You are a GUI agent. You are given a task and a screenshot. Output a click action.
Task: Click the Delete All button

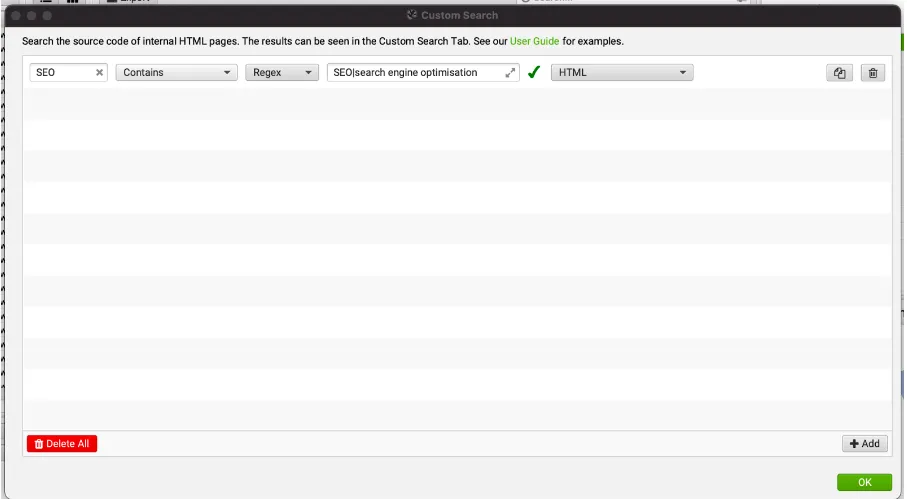(x=62, y=443)
